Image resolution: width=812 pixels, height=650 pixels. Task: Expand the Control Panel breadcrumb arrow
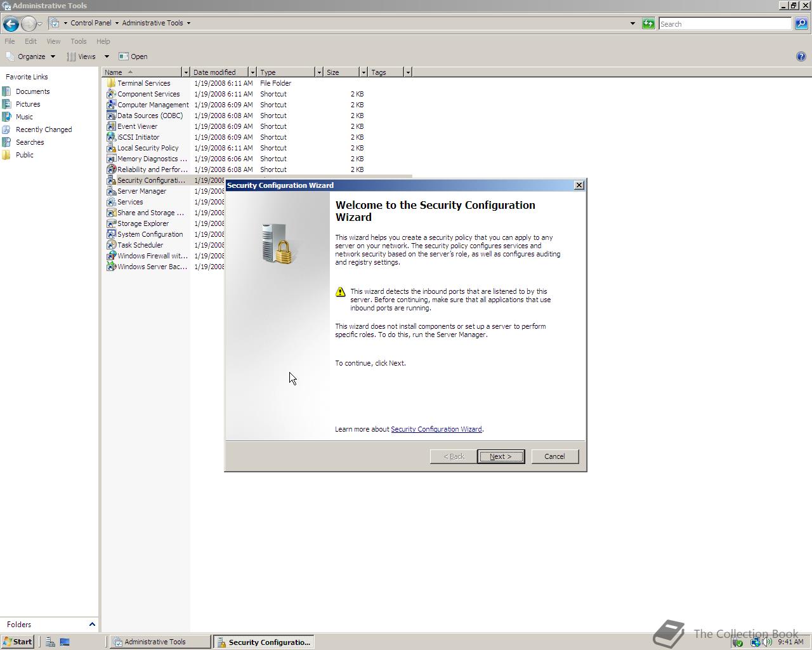tap(117, 23)
